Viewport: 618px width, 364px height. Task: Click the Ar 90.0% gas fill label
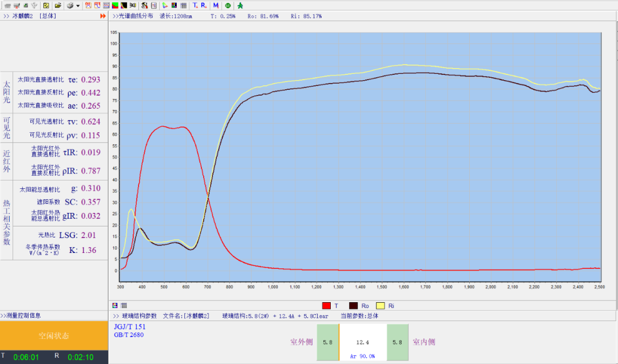363,356
